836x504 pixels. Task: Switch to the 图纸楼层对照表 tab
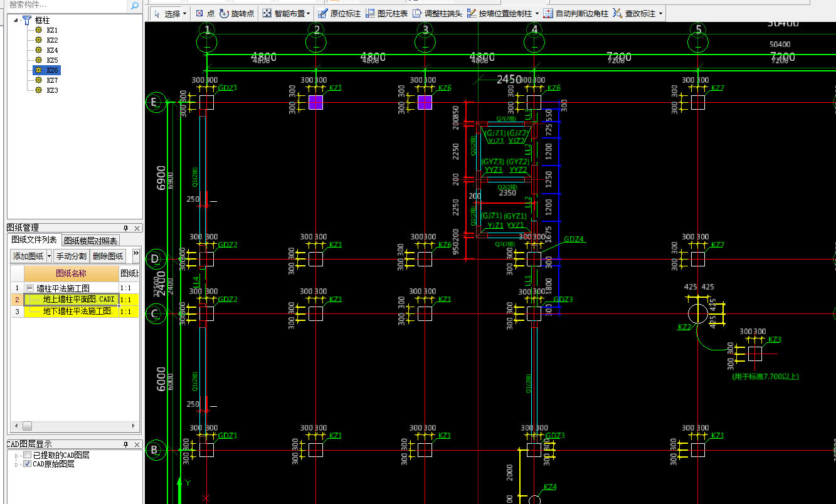pos(91,241)
